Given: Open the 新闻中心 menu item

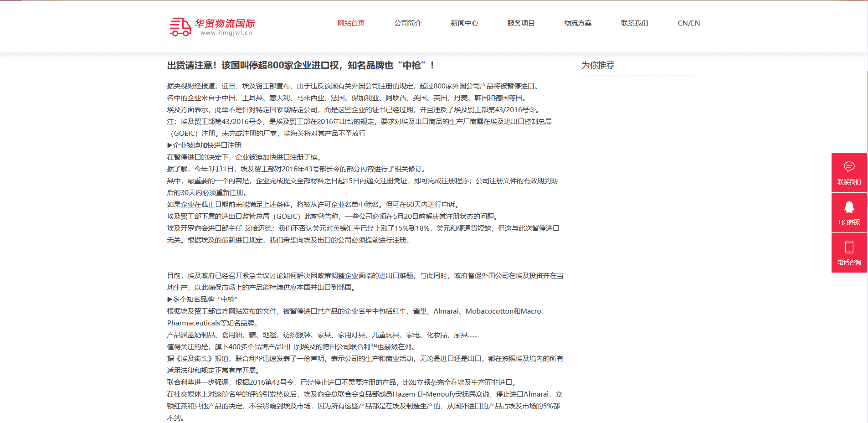Looking at the screenshot, I should tap(464, 23).
